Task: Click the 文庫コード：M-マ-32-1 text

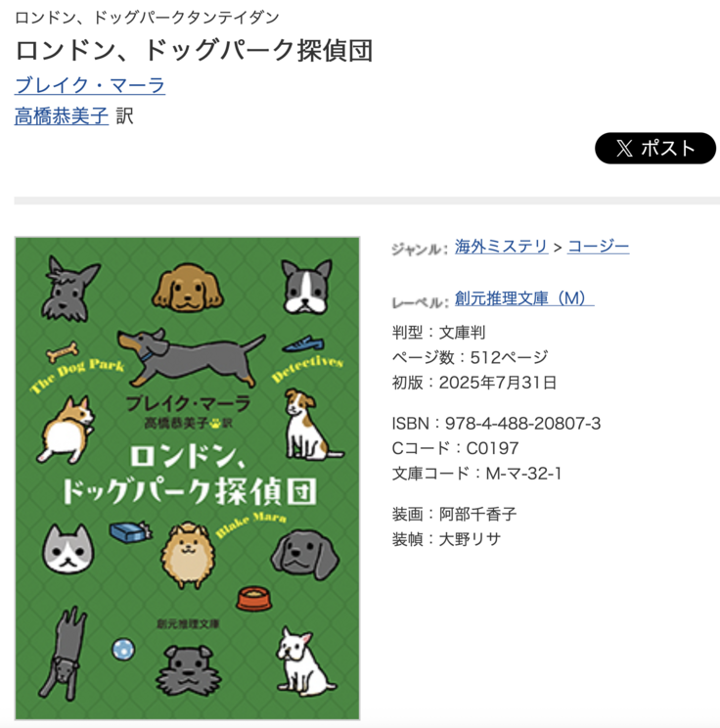Action: point(476,474)
